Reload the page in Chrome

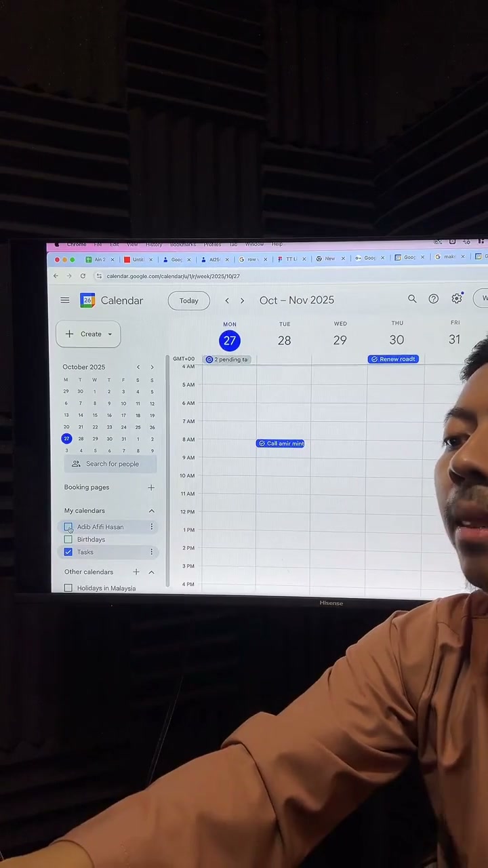(x=83, y=276)
